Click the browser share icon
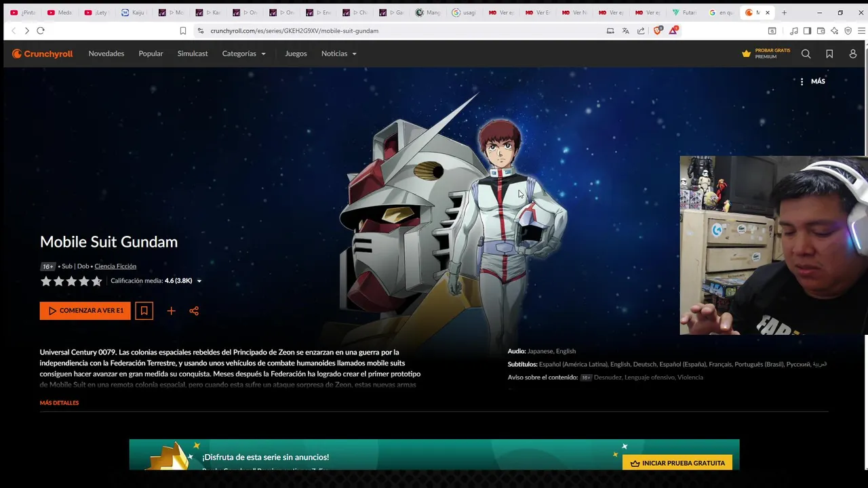The height and width of the screenshot is (488, 868). [x=641, y=30]
